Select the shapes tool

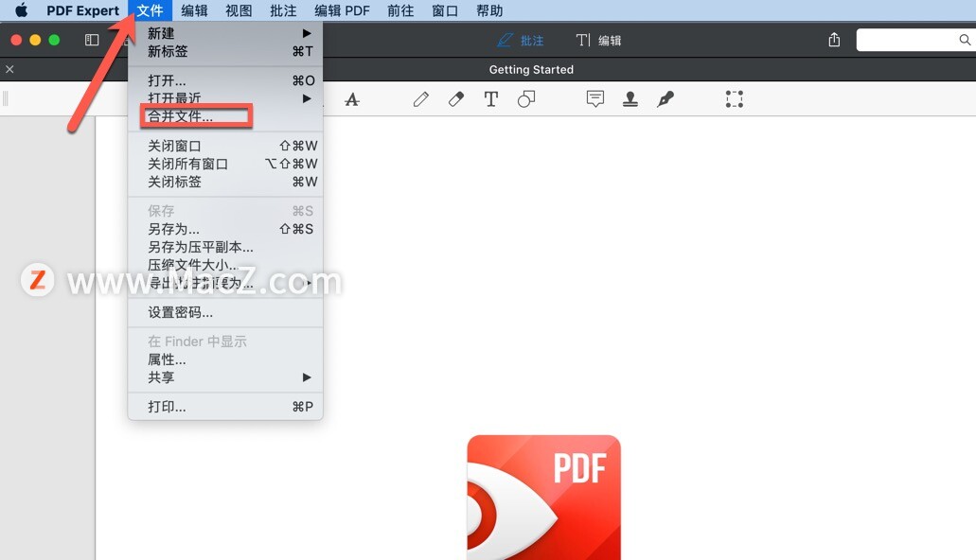[526, 99]
